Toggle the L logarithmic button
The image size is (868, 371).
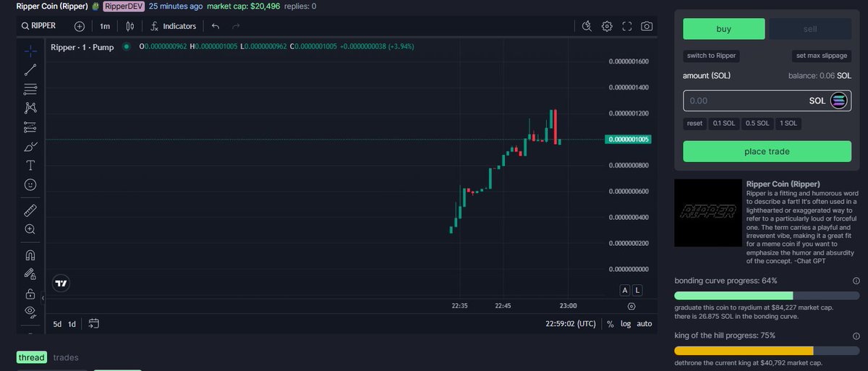tap(637, 290)
